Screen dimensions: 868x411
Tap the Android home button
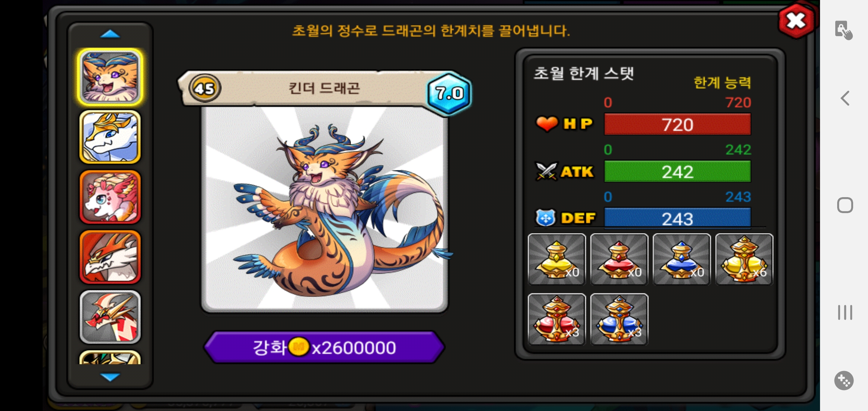pyautogui.click(x=845, y=205)
